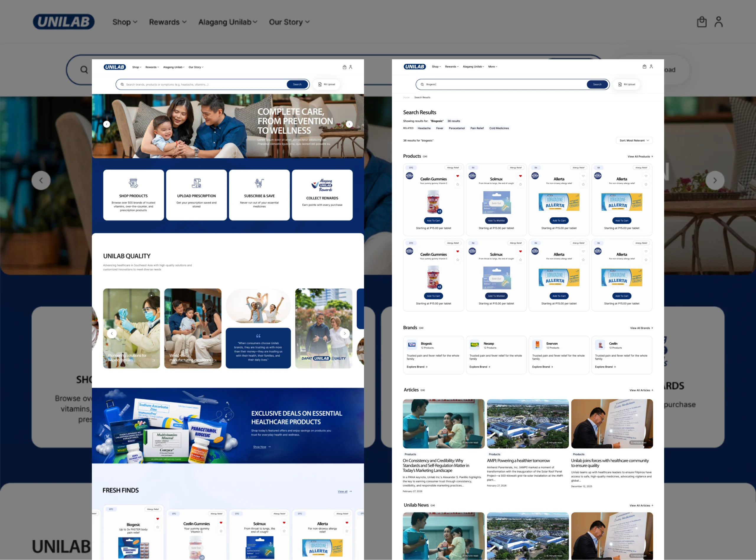Viewport: 756px width, 560px height.
Task: Toggle the heart on Ceelin Gummies in Fresh Finds
Action: click(221, 523)
